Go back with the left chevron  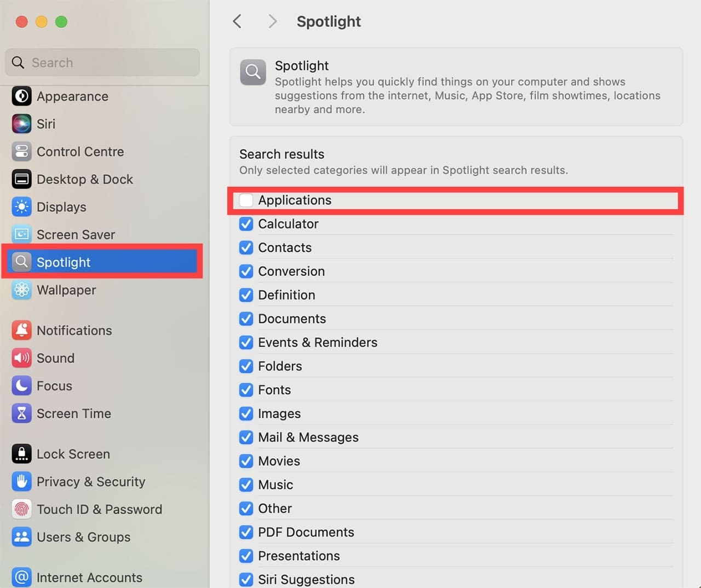tap(237, 21)
